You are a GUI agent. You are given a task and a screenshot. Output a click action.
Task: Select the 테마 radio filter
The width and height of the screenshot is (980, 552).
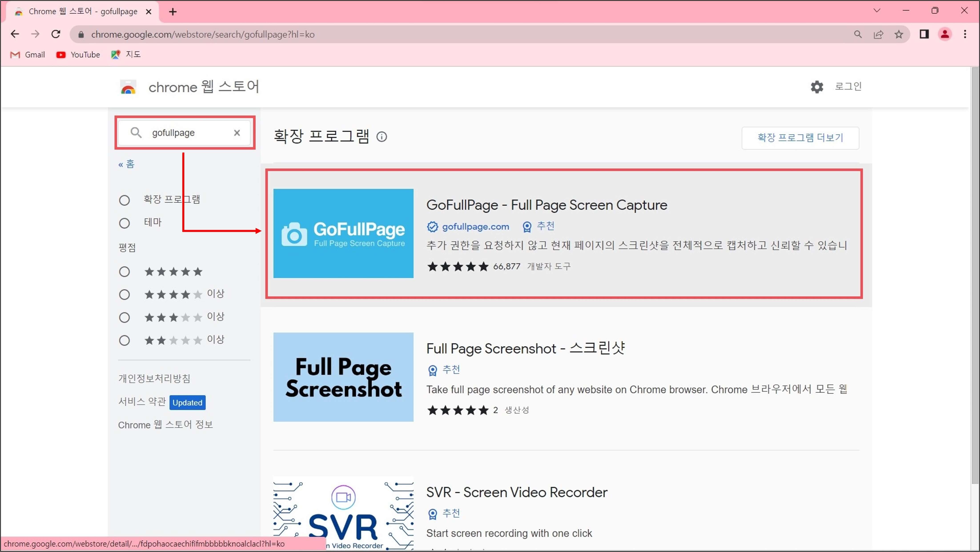click(x=125, y=223)
